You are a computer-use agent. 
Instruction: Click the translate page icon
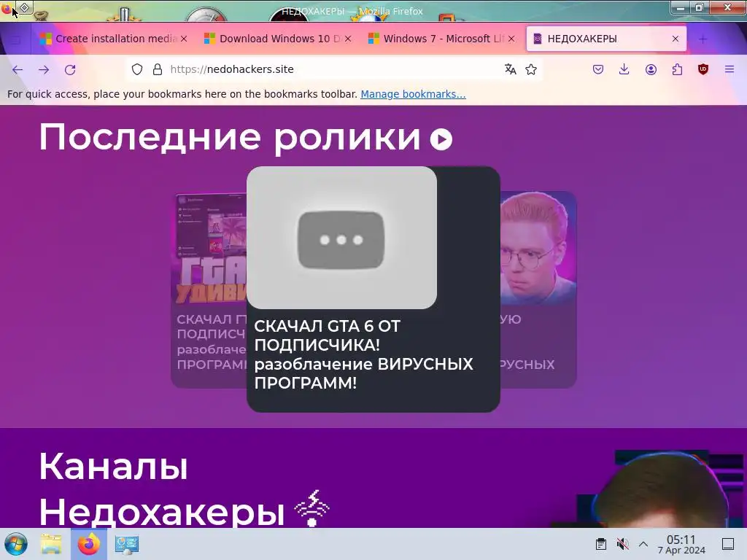pos(510,69)
